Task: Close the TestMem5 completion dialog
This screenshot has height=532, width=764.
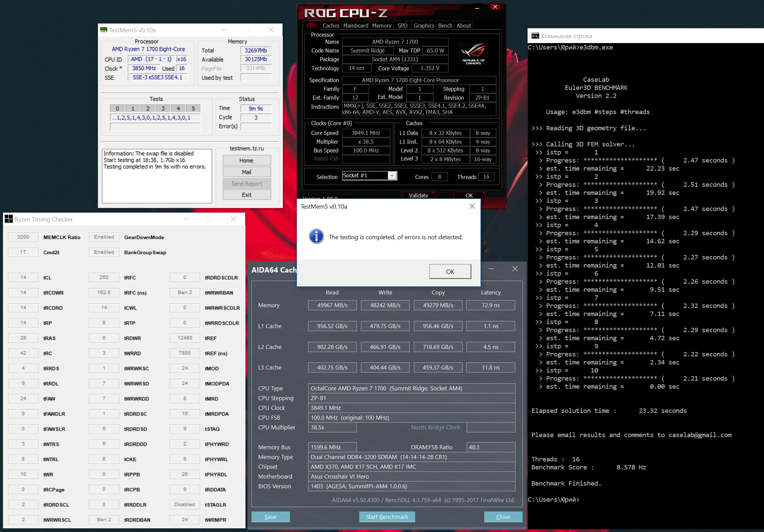Action: [472, 206]
